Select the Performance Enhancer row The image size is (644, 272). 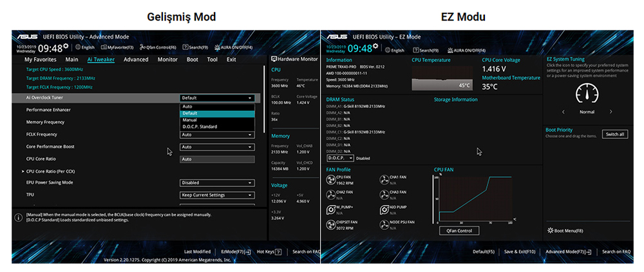coord(135,110)
